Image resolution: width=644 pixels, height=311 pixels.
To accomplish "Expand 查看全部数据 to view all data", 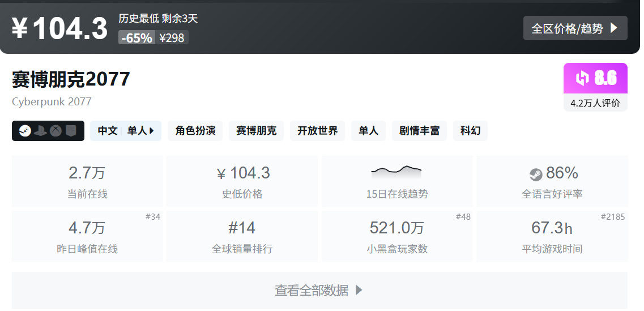I will [x=319, y=291].
